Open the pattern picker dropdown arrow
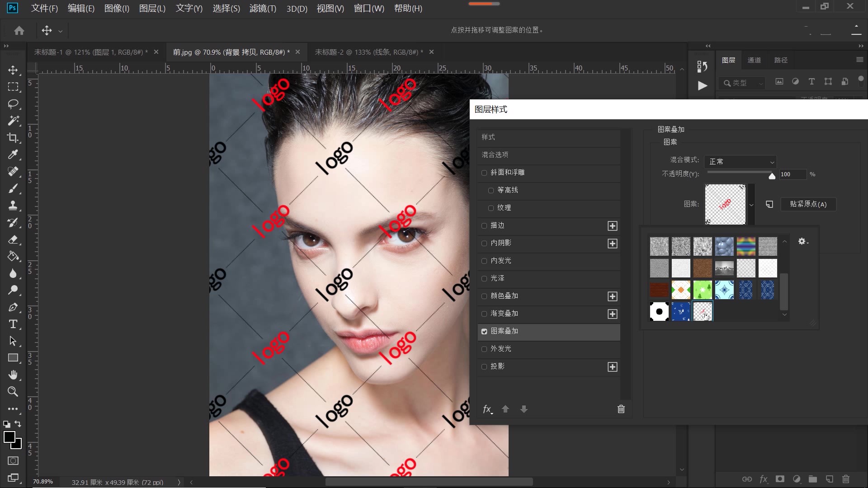Screen dimensions: 868x488 (x=752, y=204)
